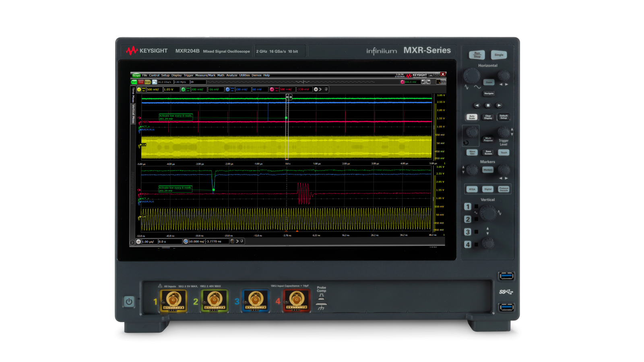
Task: Toggle on-screen channel 1 yellow badge
Action: coord(139,89)
